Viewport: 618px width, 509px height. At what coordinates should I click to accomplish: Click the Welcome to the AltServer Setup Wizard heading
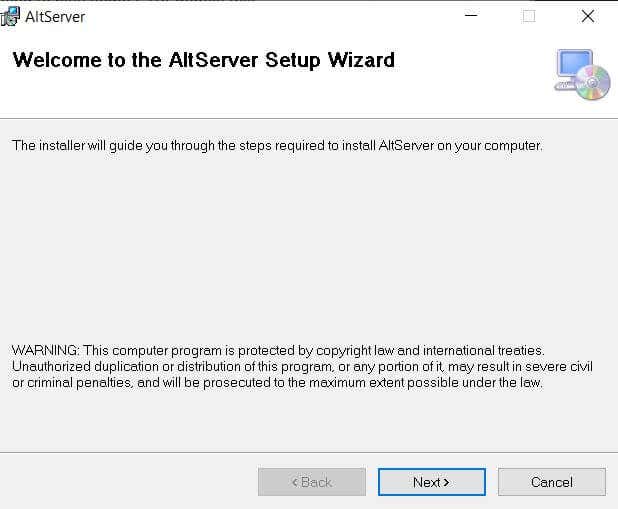pyautogui.click(x=203, y=60)
